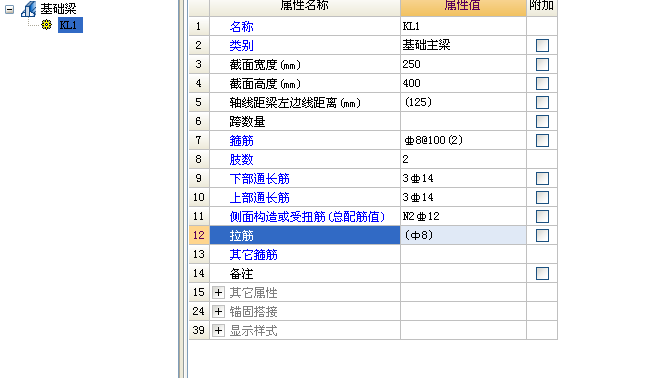Click the 其它箍筋 property name
This screenshot has height=378, width=661.
[x=253, y=255]
